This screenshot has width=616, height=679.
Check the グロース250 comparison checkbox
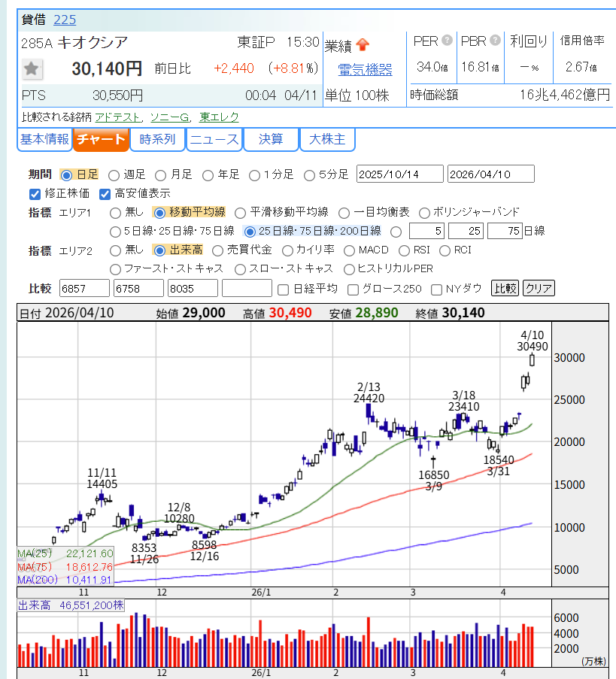(x=353, y=289)
